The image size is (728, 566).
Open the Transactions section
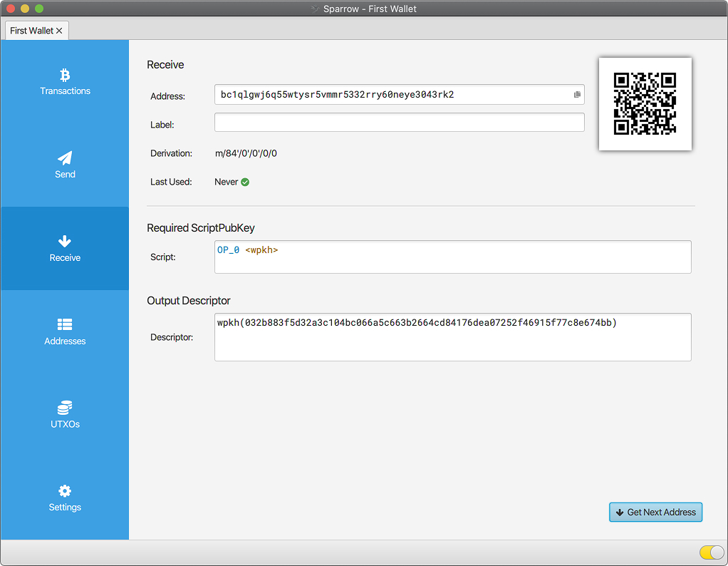65,82
